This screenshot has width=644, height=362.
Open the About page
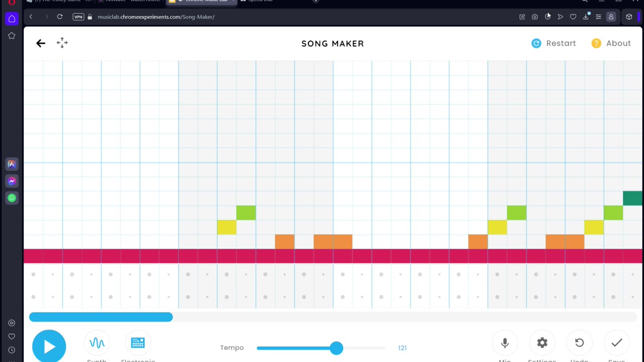[x=611, y=43]
